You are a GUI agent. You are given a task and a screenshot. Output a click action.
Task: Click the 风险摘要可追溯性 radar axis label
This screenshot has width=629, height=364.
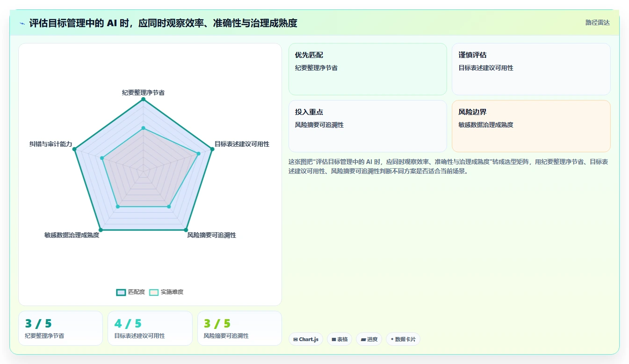tap(211, 235)
